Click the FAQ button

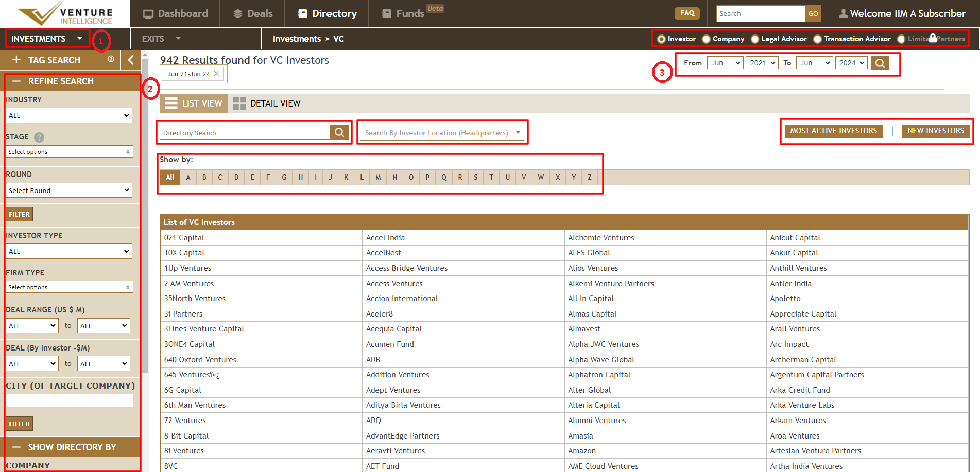click(x=687, y=13)
